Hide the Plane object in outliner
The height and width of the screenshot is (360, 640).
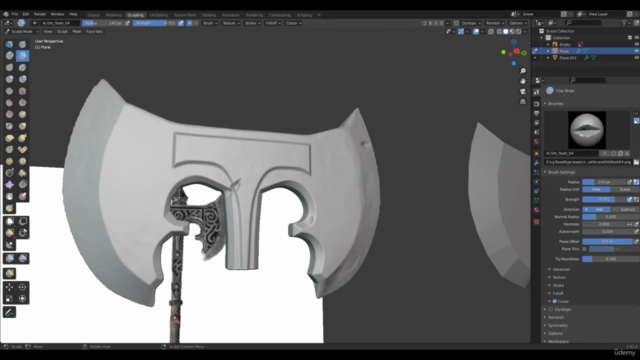tap(636, 51)
